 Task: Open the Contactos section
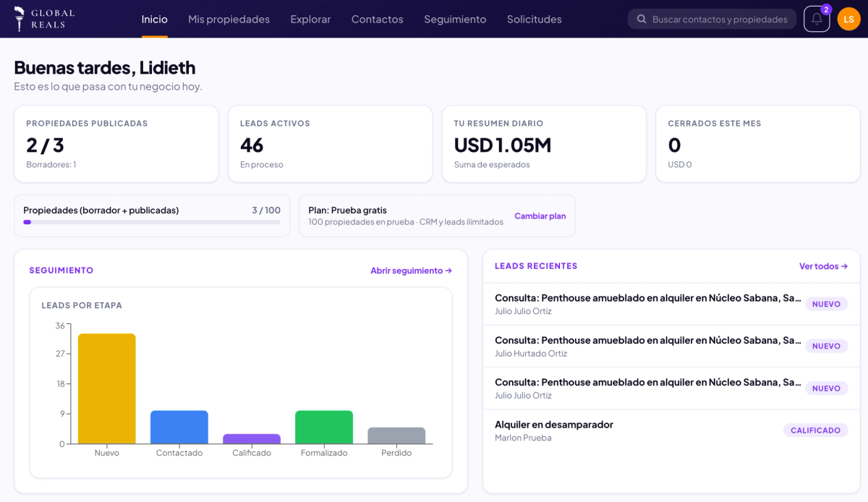[378, 20]
